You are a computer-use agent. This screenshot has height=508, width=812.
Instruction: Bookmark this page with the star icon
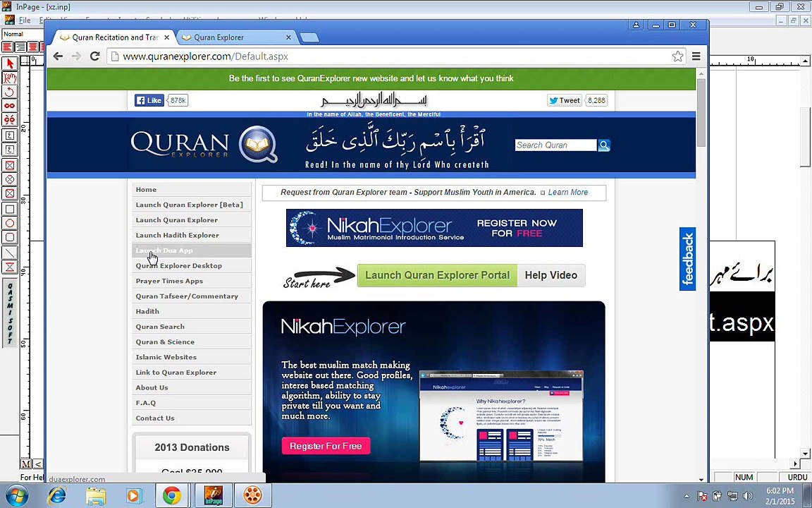(677, 56)
